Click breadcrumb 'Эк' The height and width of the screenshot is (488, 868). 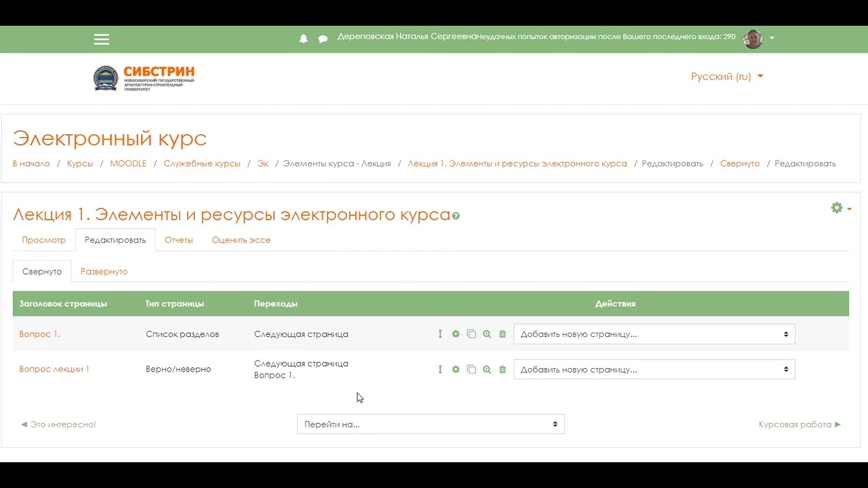(x=262, y=163)
